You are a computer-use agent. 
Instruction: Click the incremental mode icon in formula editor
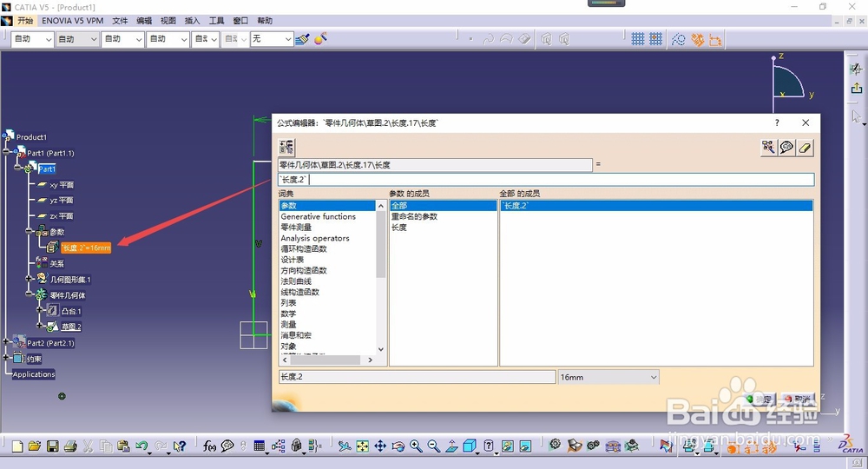[x=286, y=147]
